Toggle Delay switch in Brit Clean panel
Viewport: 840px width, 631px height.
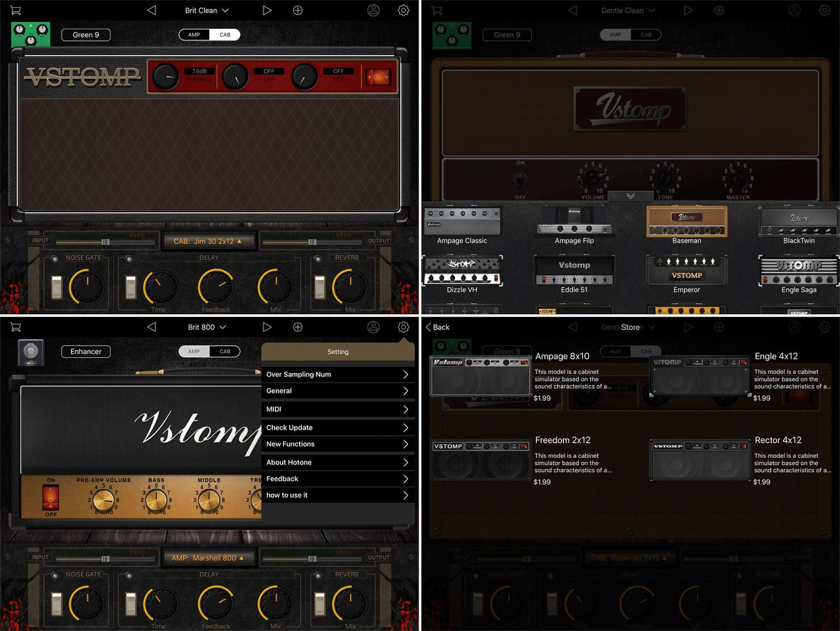click(x=130, y=287)
